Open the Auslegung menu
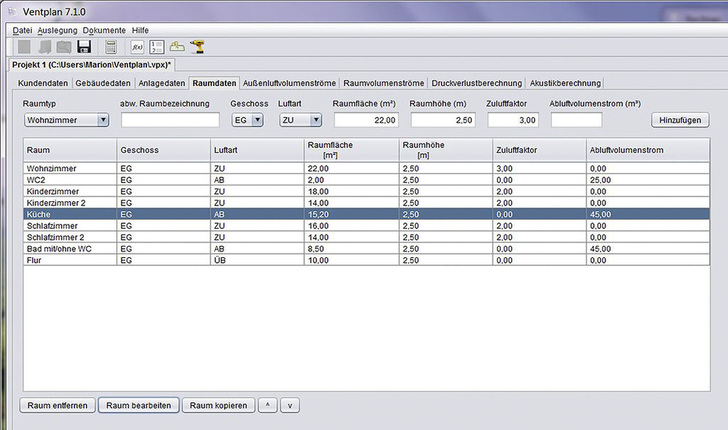The image size is (728, 430). click(57, 30)
